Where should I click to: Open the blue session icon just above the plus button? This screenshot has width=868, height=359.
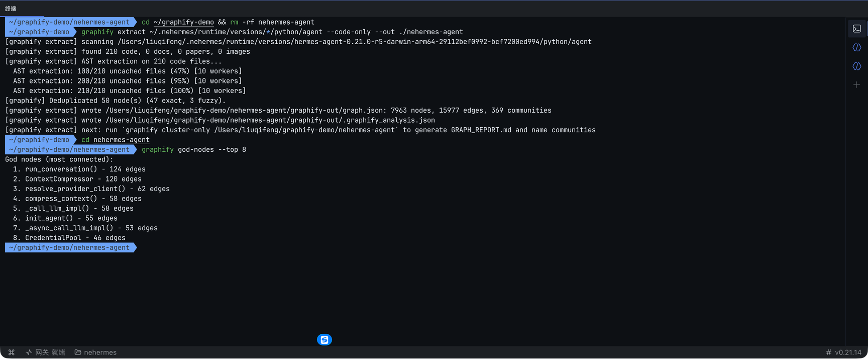[x=857, y=66]
